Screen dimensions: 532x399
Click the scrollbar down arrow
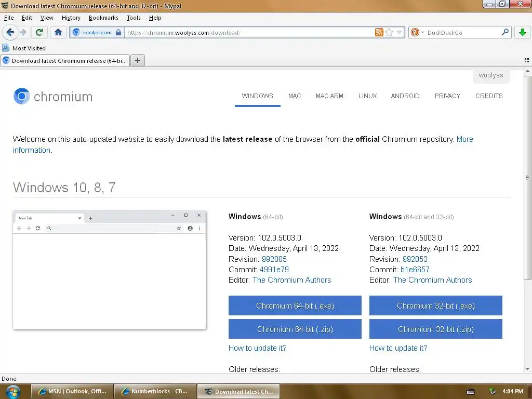tap(527, 369)
